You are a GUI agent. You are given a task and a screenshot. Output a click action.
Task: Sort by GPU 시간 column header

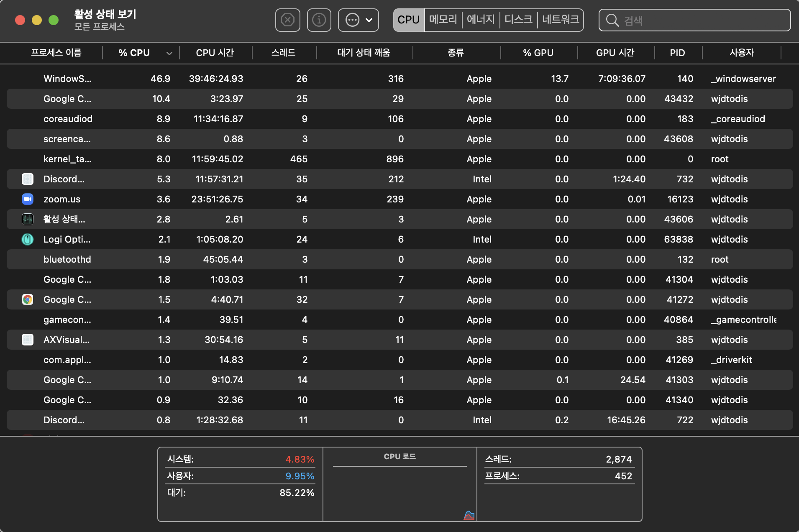615,53
